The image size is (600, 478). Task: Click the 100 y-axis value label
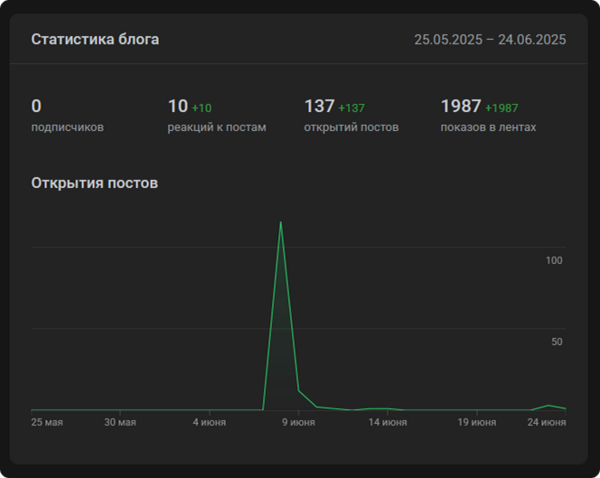[553, 260]
